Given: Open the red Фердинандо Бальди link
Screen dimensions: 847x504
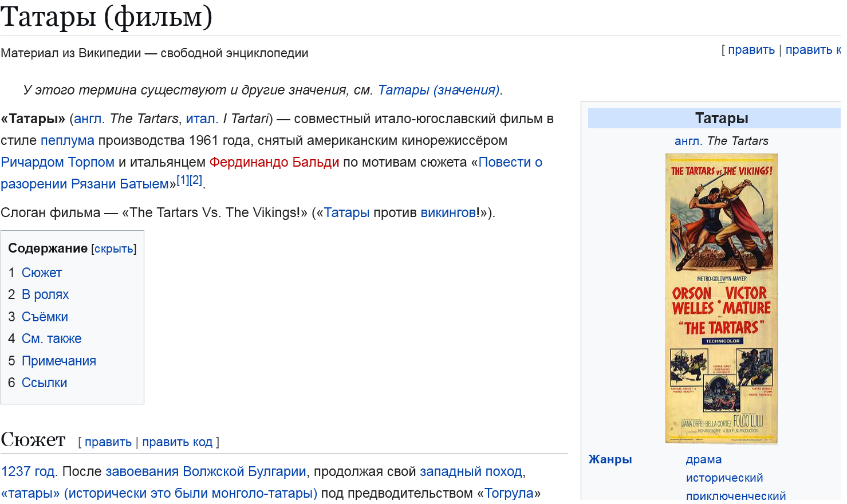Looking at the screenshot, I should [274, 162].
